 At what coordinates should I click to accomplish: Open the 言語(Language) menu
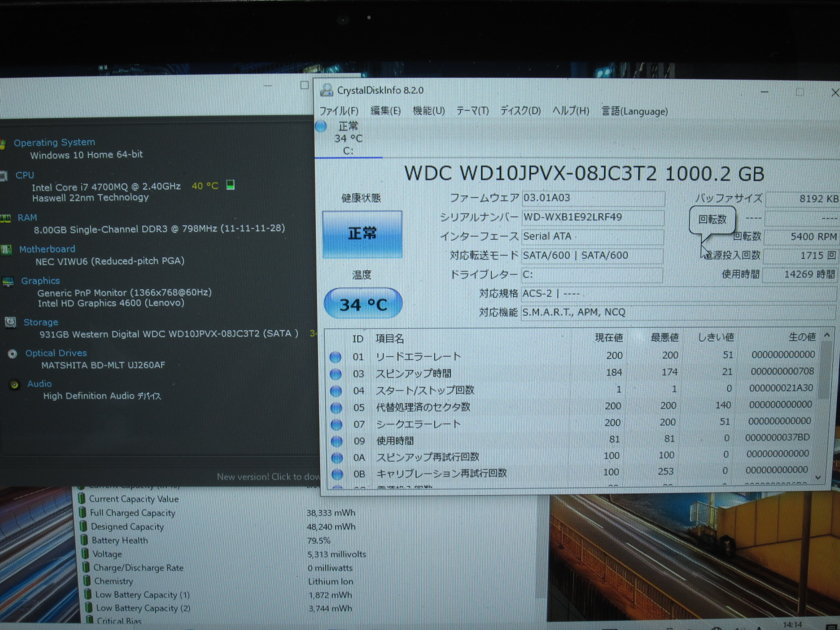634,111
